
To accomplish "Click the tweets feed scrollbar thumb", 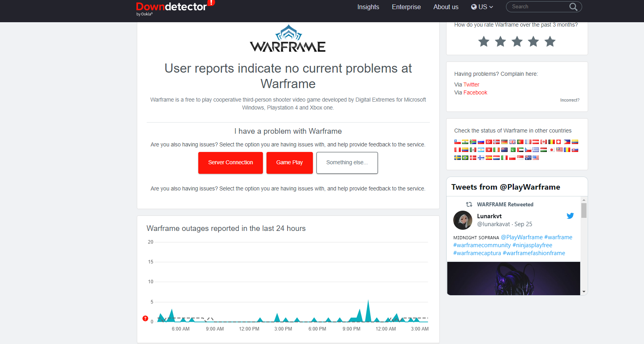I will (584, 211).
